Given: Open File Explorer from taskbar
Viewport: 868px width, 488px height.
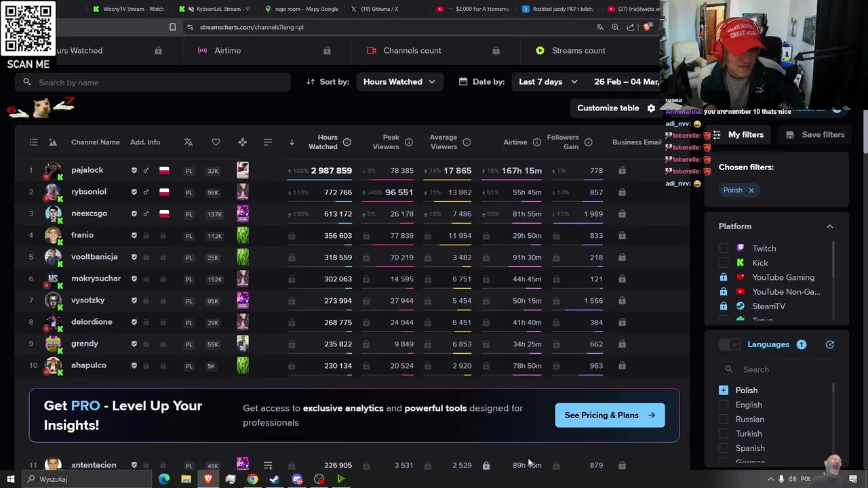Looking at the screenshot, I should click(186, 479).
